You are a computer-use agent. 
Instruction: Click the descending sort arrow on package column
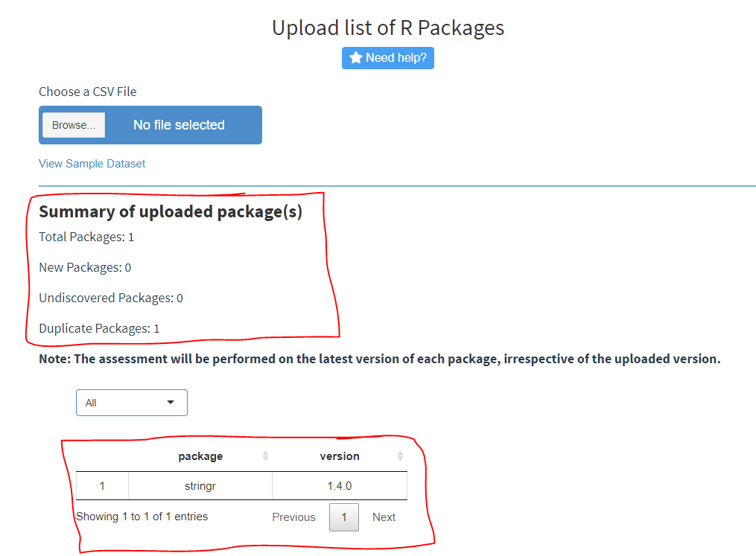pyautogui.click(x=265, y=459)
